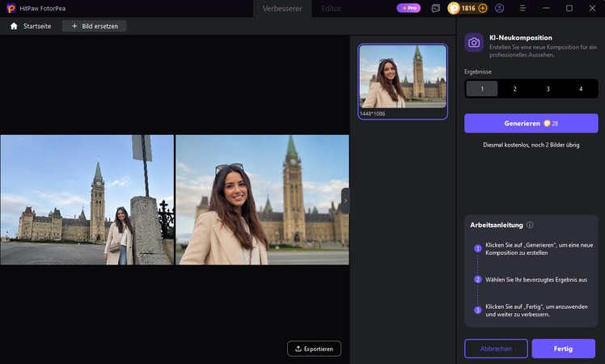The image size is (605, 364).
Task: Collapse the thumbnail panel with arrow handle
Action: [345, 201]
